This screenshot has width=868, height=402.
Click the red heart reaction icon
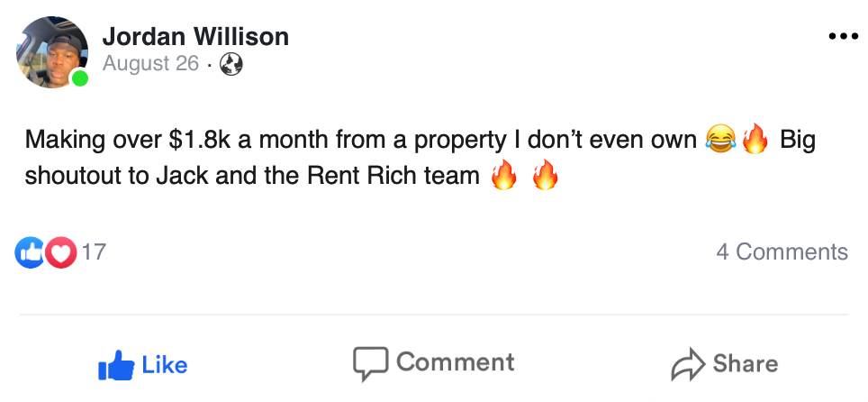coord(60,252)
